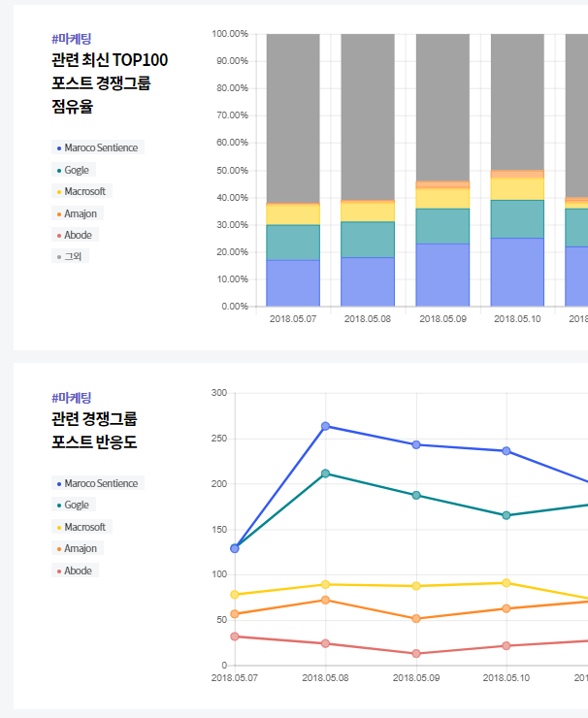Select gray bar segment for 2018.05.10

(x=517, y=102)
